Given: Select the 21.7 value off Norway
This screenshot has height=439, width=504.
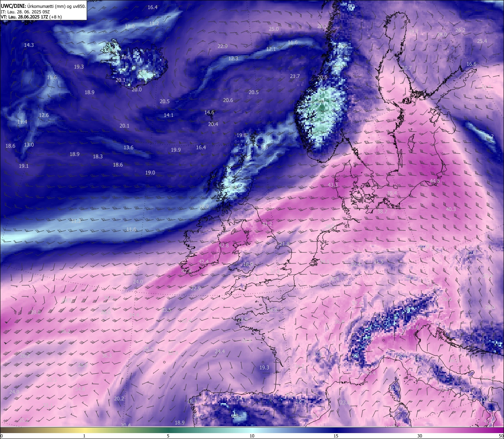Looking at the screenshot, I should point(295,76).
